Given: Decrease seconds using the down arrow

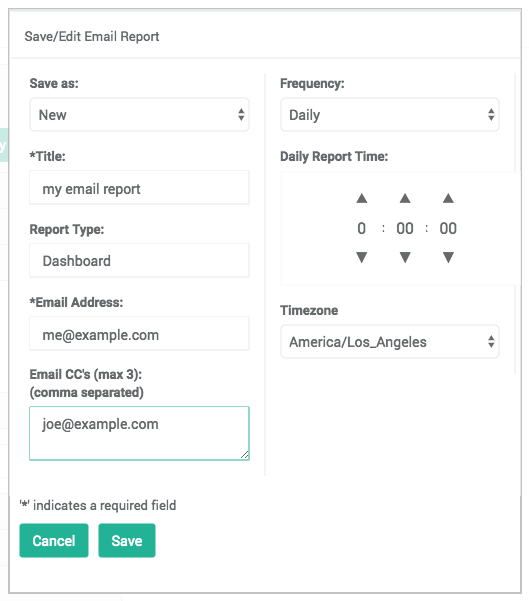Looking at the screenshot, I should [x=448, y=257].
